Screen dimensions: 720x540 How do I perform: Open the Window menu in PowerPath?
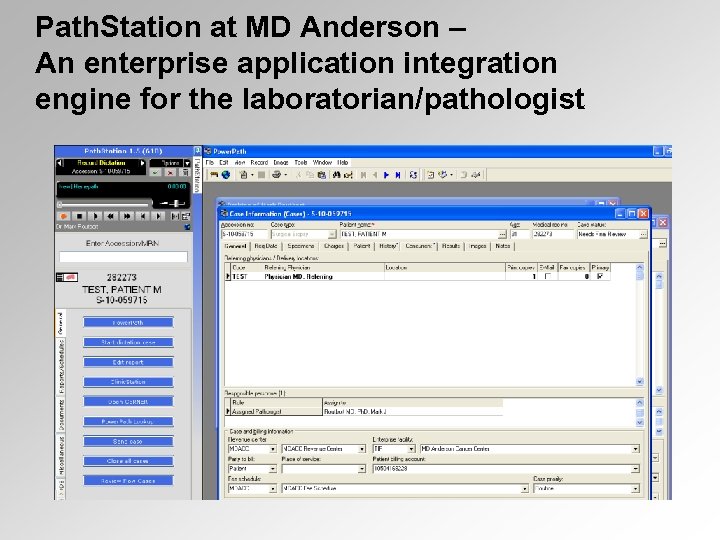322,163
